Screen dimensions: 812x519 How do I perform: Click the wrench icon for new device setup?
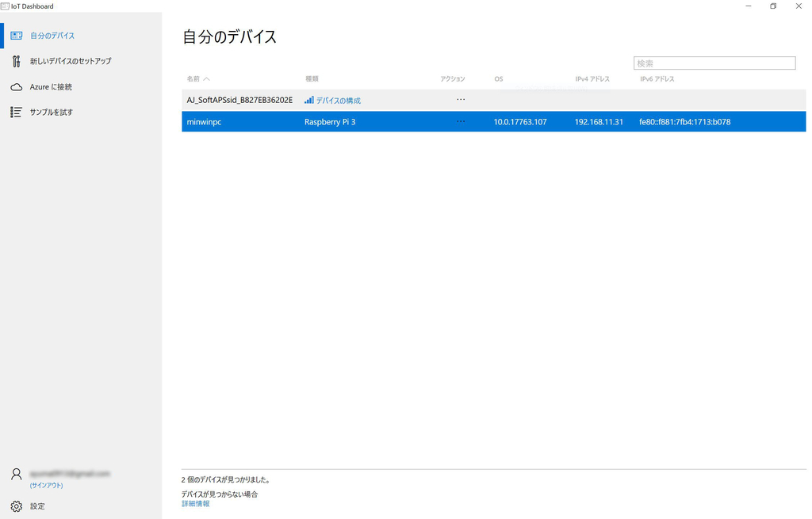pos(17,61)
